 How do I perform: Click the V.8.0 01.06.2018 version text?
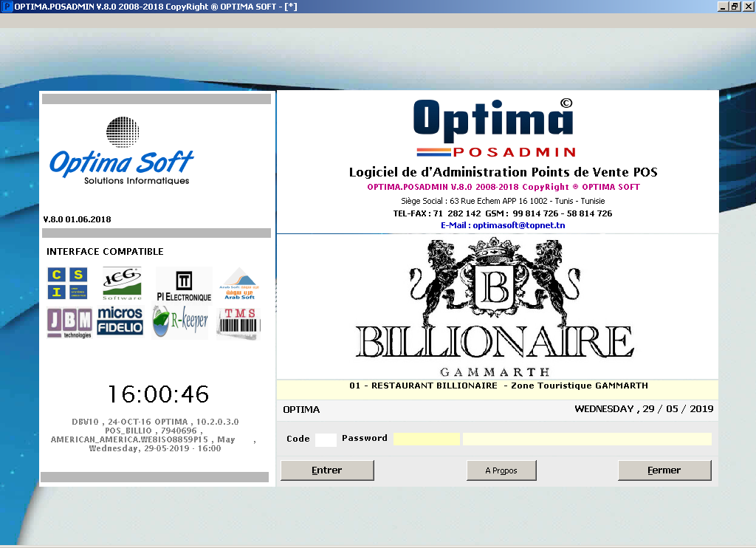pos(77,219)
